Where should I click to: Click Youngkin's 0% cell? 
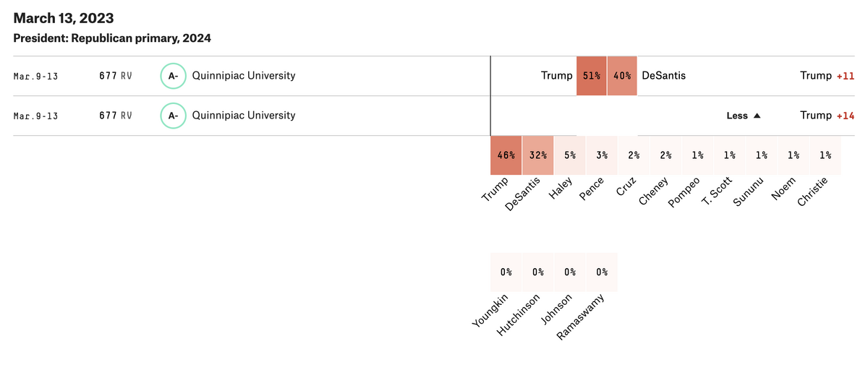pos(506,272)
